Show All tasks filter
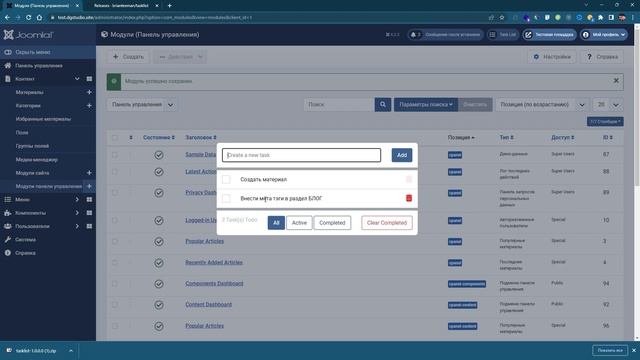This screenshot has width=640, height=360. point(276,223)
